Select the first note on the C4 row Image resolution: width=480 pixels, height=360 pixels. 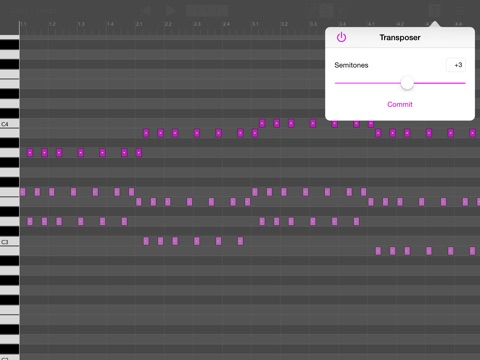point(262,123)
